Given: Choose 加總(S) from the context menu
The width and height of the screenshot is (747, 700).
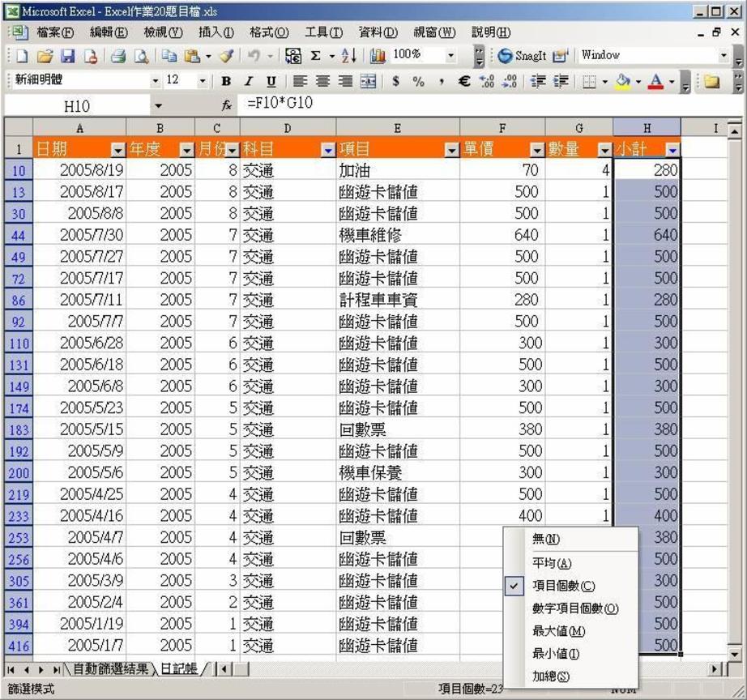Looking at the screenshot, I should (x=551, y=676).
